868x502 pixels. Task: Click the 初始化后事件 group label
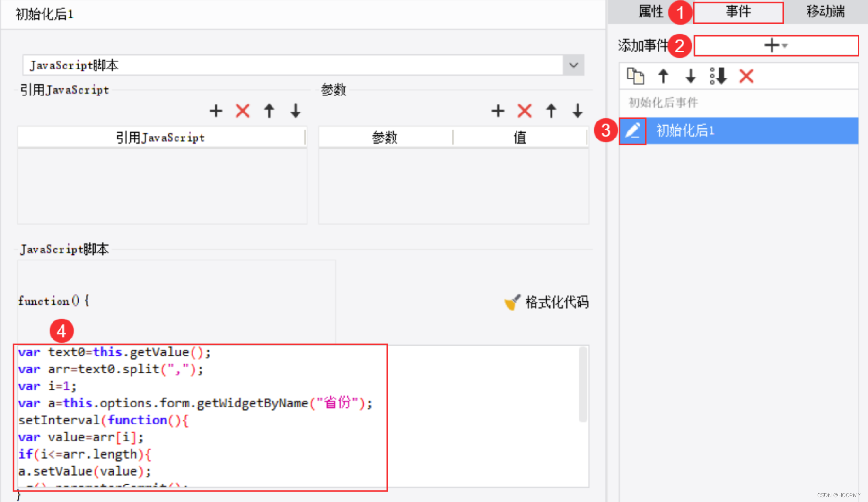coord(663,103)
